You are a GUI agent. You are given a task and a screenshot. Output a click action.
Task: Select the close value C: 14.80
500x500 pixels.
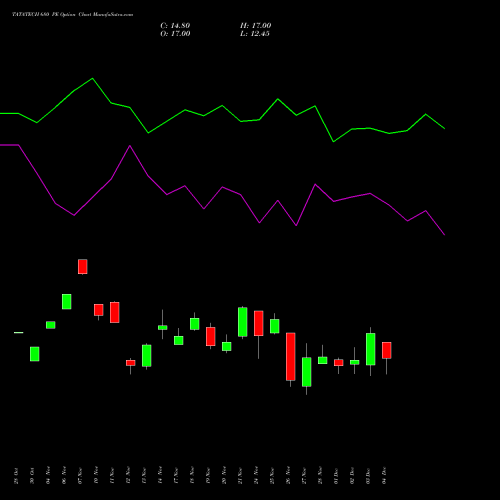point(175,26)
